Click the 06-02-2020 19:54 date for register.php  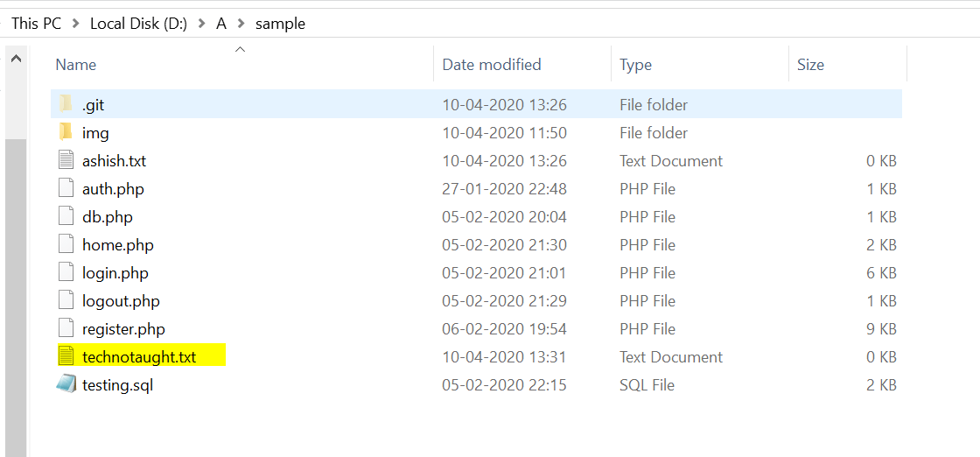pyautogui.click(x=504, y=329)
